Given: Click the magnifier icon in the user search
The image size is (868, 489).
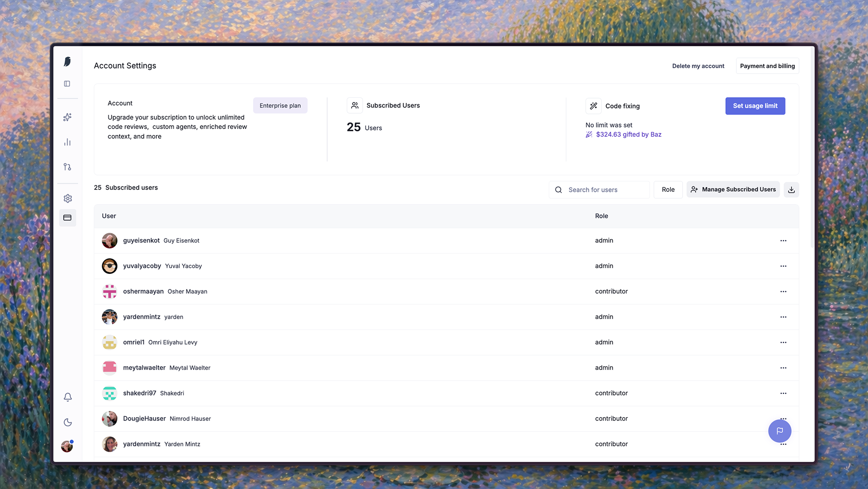Looking at the screenshot, I should point(559,190).
